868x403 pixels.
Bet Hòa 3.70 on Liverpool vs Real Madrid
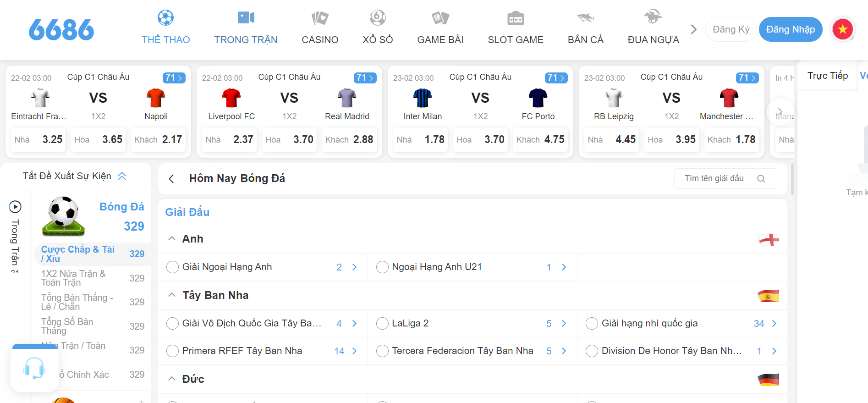(x=289, y=139)
